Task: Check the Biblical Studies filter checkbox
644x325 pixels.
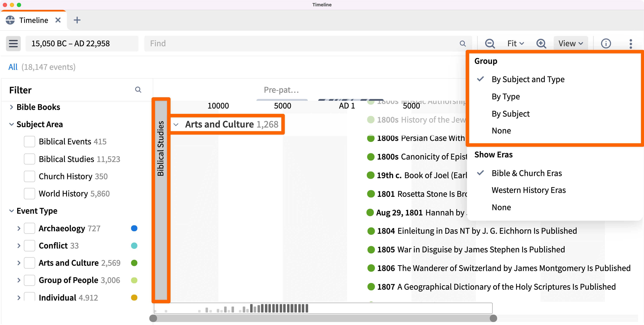Action: click(x=29, y=159)
